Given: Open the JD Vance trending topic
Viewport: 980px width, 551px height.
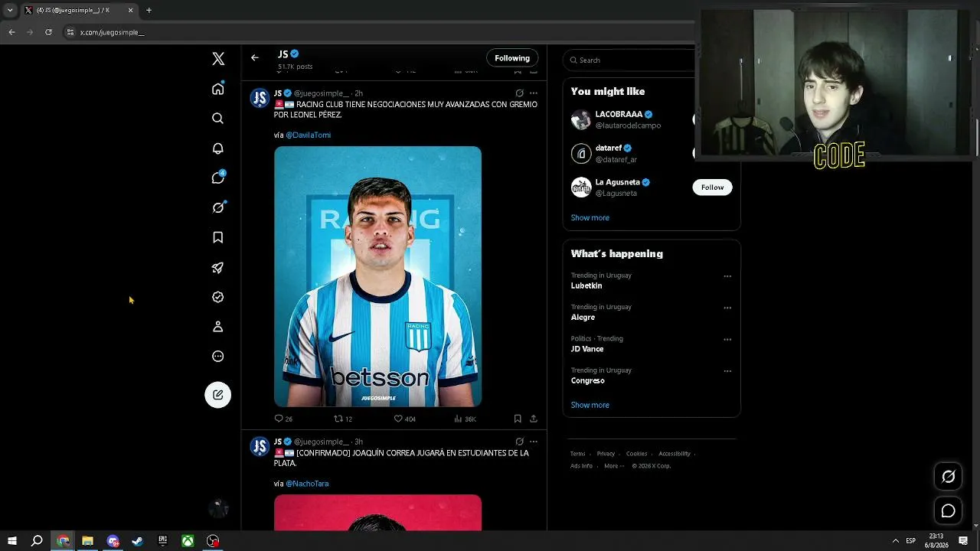Looking at the screenshot, I should (x=587, y=349).
